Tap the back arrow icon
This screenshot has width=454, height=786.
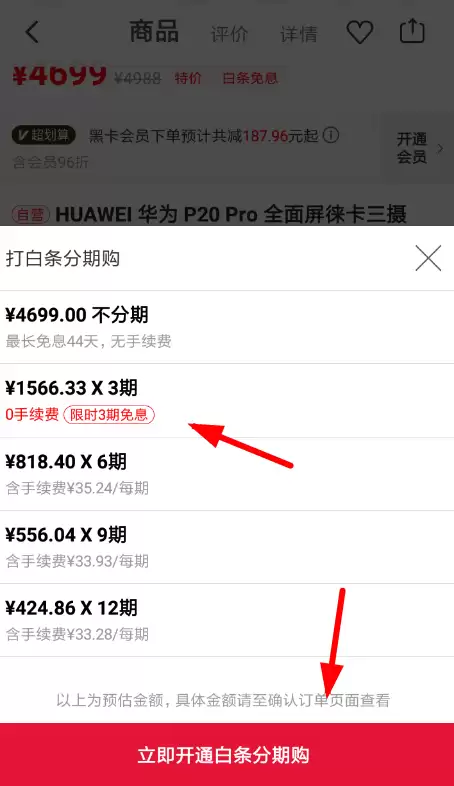coord(32,33)
